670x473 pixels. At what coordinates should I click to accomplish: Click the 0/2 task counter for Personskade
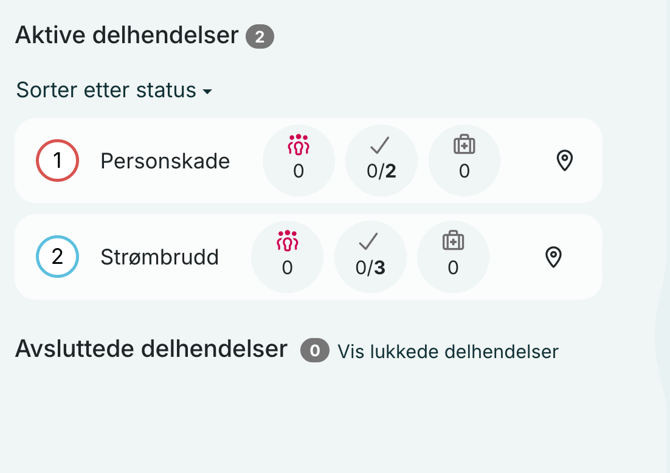(x=381, y=171)
